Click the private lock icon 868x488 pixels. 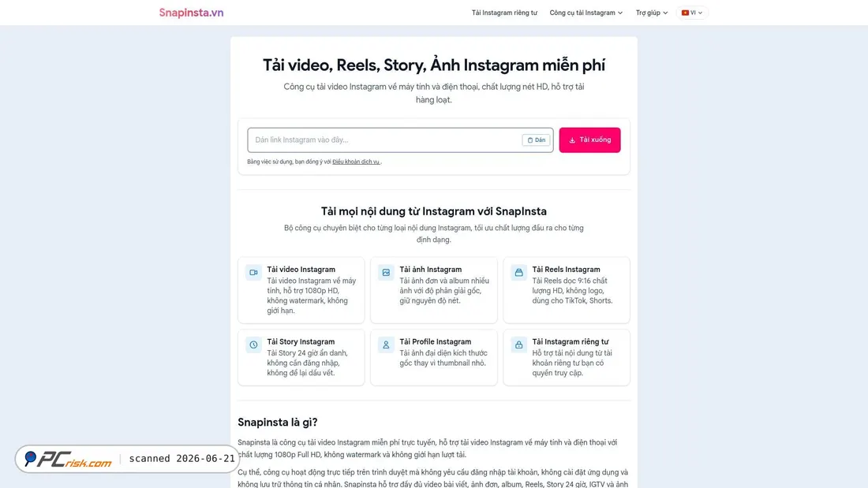tap(518, 345)
